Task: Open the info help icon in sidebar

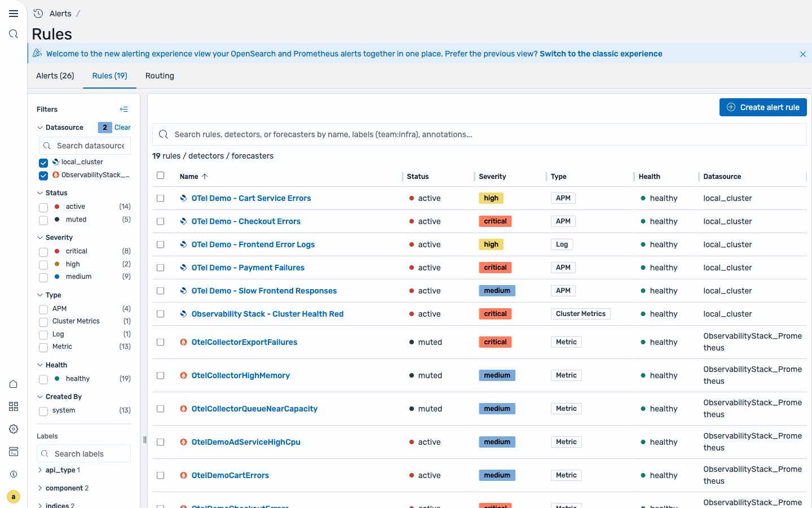Action: 14,474
